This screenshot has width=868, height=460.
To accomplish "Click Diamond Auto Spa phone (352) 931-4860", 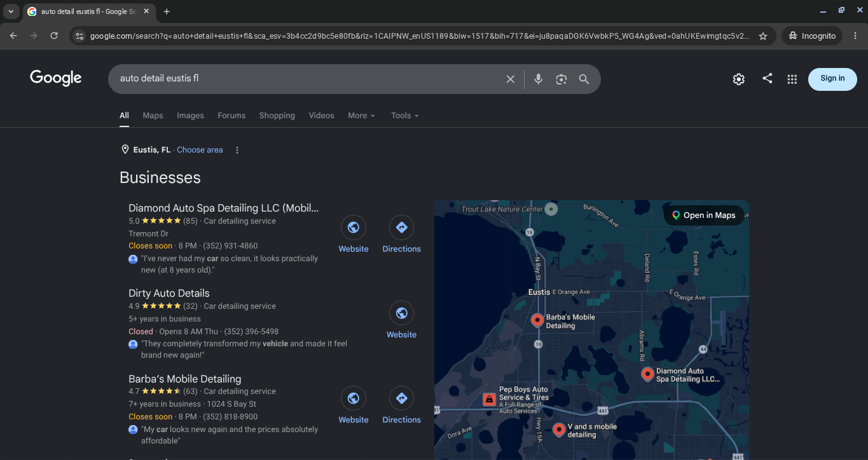I will click(230, 246).
